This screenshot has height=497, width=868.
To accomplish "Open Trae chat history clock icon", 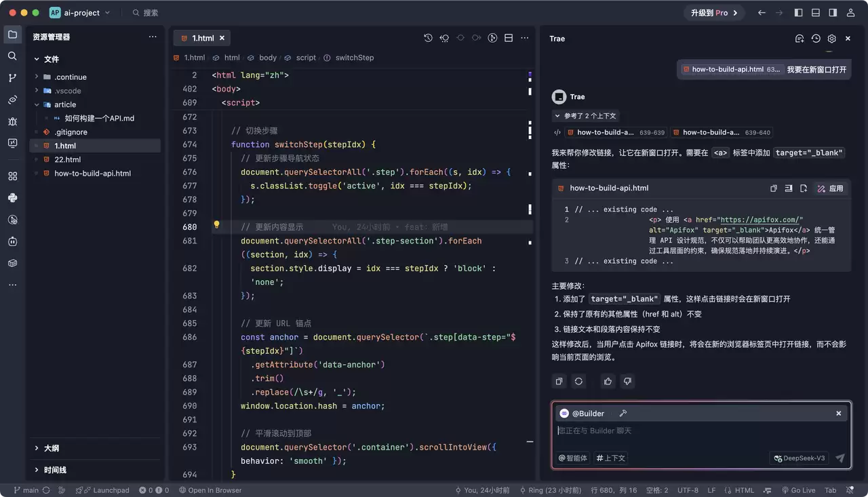I will (816, 39).
